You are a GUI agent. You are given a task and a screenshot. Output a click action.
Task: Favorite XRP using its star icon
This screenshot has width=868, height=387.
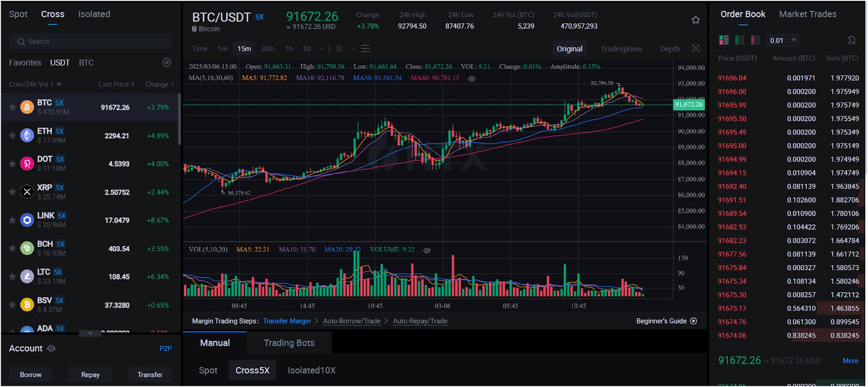pos(12,192)
